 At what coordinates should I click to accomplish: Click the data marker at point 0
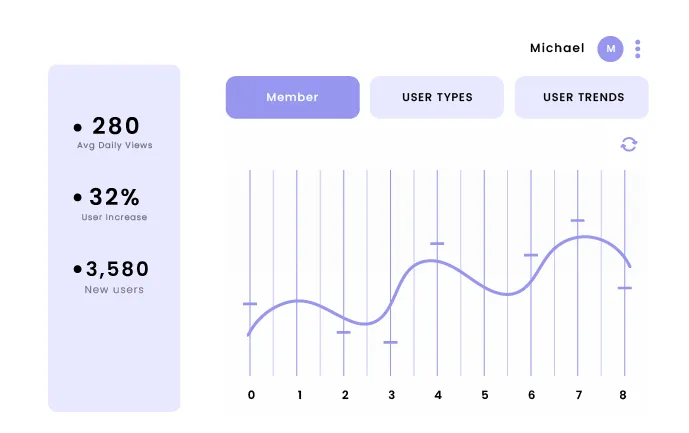250,303
